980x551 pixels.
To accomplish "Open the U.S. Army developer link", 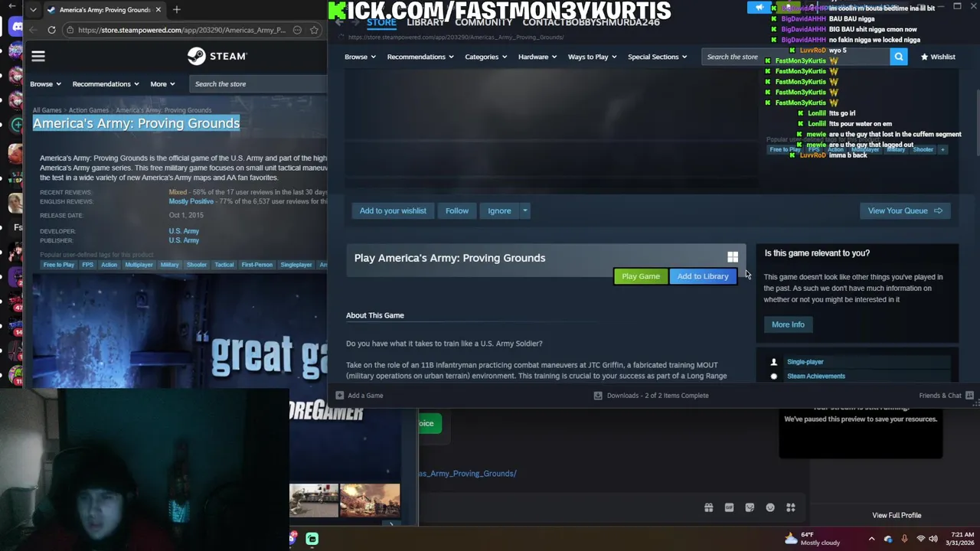I will click(x=184, y=231).
